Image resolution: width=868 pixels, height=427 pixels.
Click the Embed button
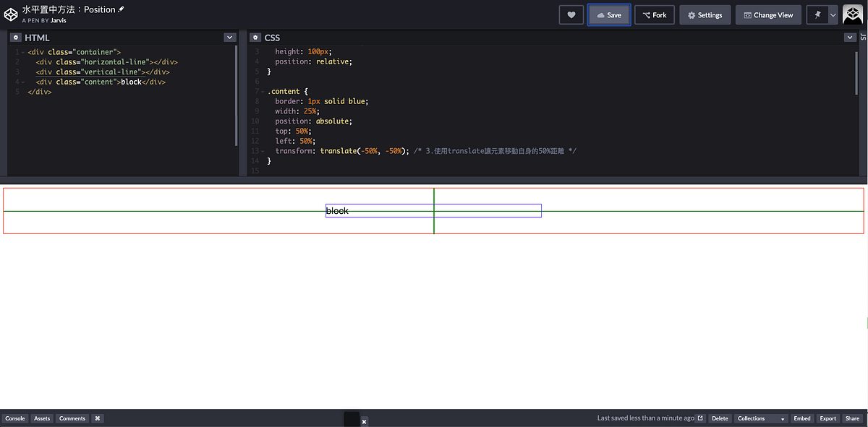(x=802, y=418)
